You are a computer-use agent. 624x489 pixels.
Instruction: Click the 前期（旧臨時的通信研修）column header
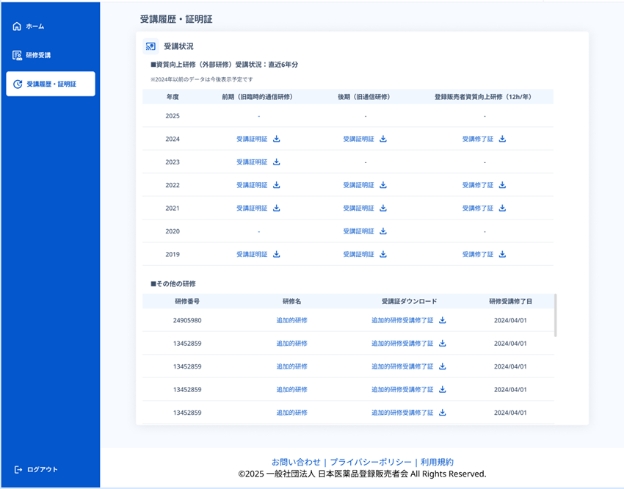(x=257, y=97)
